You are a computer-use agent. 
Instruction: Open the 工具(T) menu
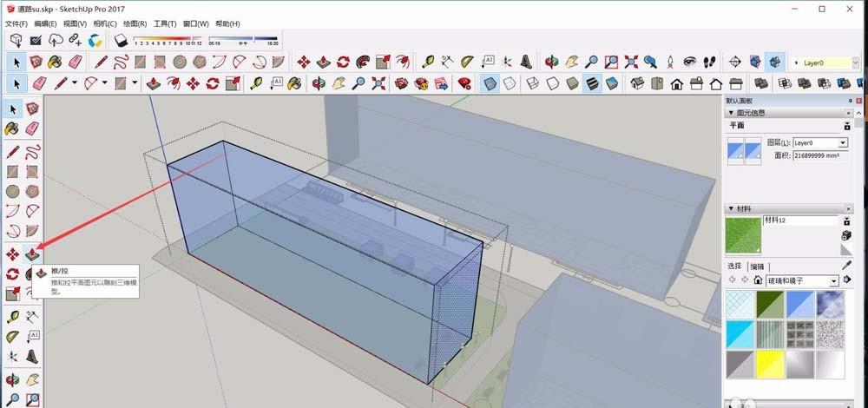(164, 23)
